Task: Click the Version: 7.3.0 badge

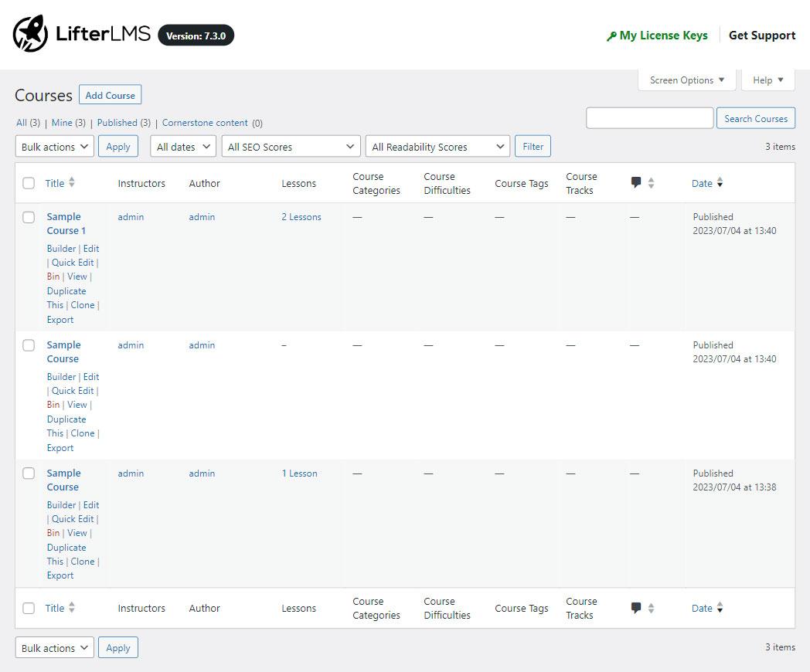Action: tap(196, 36)
